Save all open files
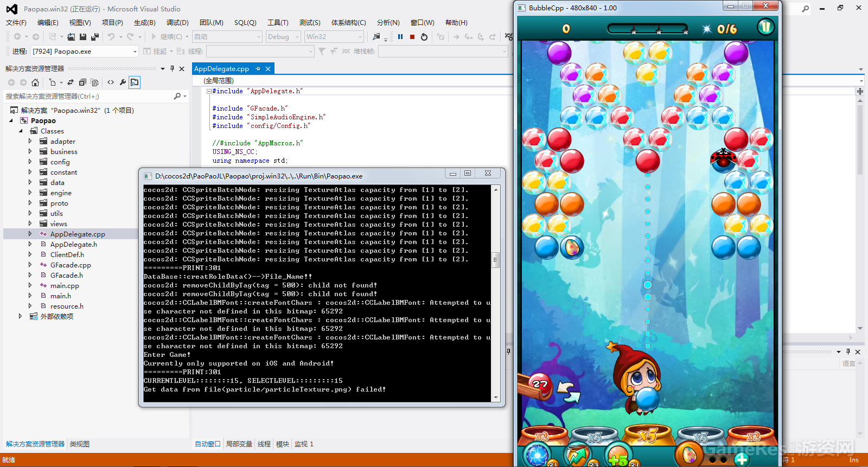This screenshot has width=868, height=467. click(x=95, y=37)
